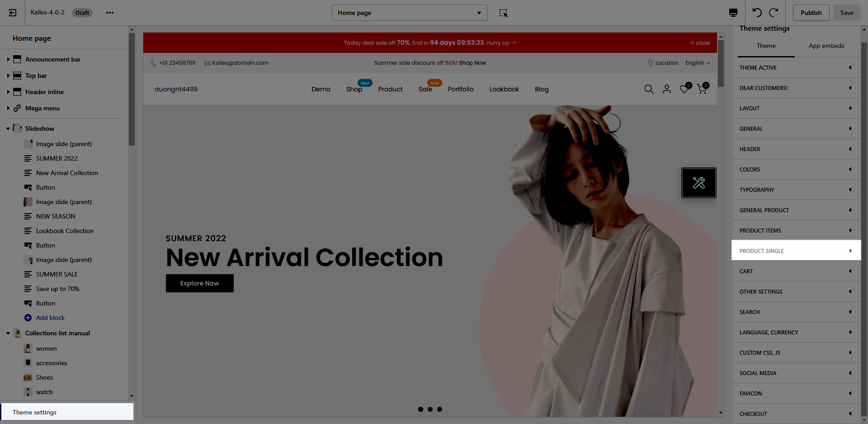868x424 pixels.
Task: Open the Sale menu in preview
Action: (x=425, y=89)
